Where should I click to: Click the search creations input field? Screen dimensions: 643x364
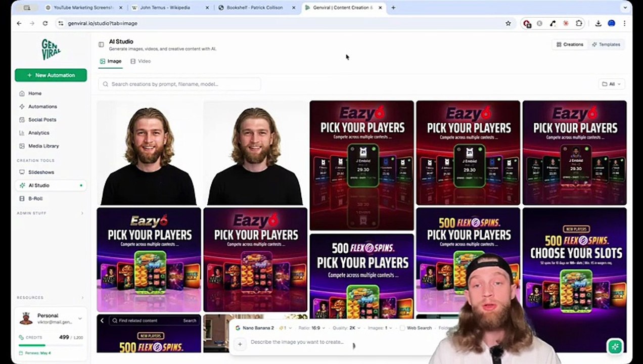[179, 84]
